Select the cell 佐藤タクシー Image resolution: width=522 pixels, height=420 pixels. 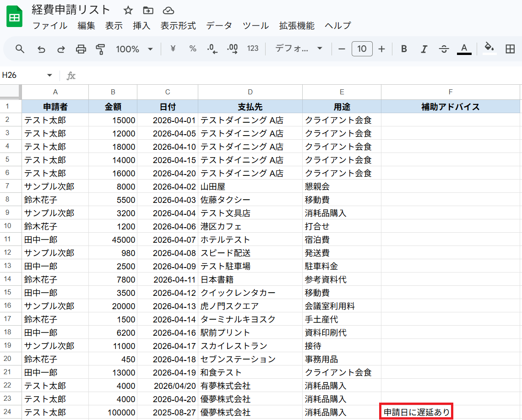[x=250, y=200]
